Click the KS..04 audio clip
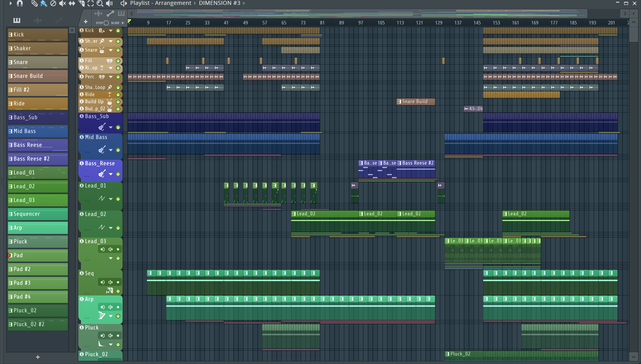Screen dimensions: 641x364 pos(473,109)
